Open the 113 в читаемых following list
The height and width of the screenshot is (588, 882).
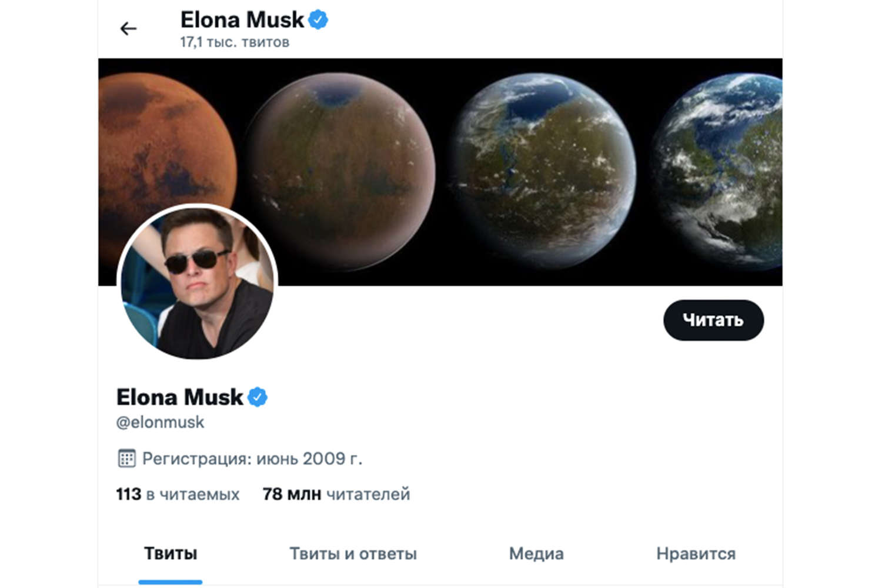coord(178,494)
